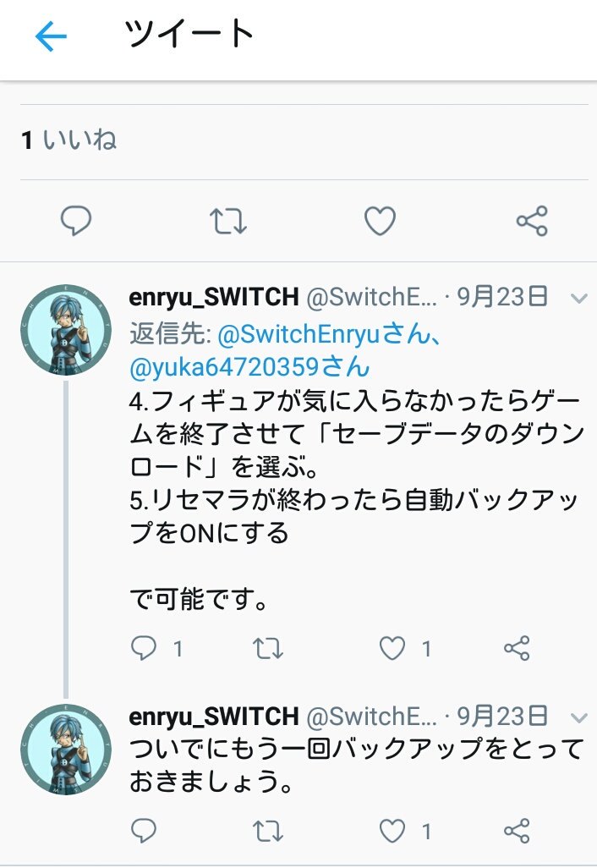
Task: Share the tweet ending で可能です
Action: 517,648
